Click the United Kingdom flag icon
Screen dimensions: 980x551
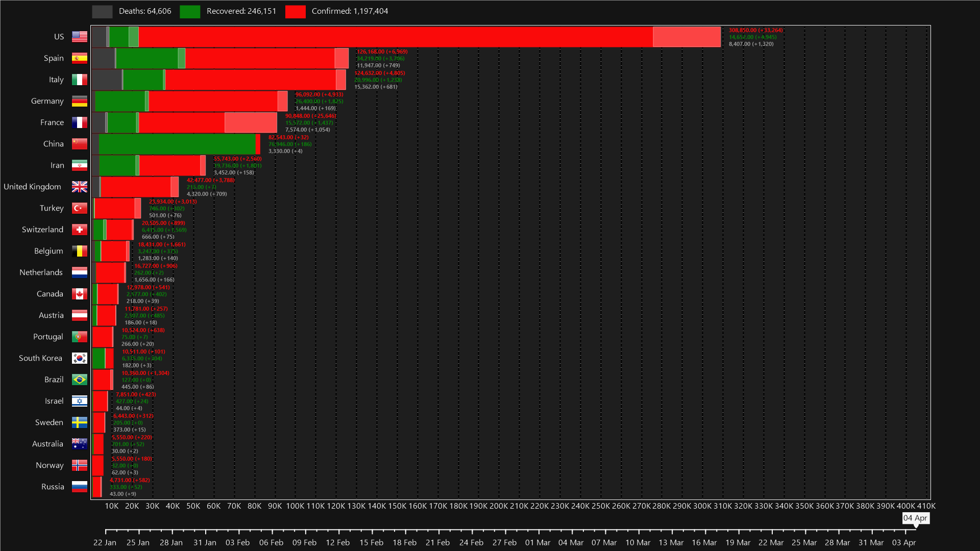(80, 187)
